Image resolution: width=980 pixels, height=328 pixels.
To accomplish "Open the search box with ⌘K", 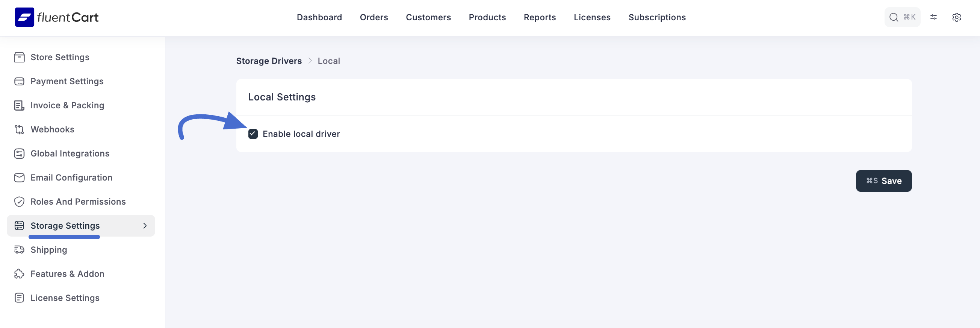I will point(901,17).
